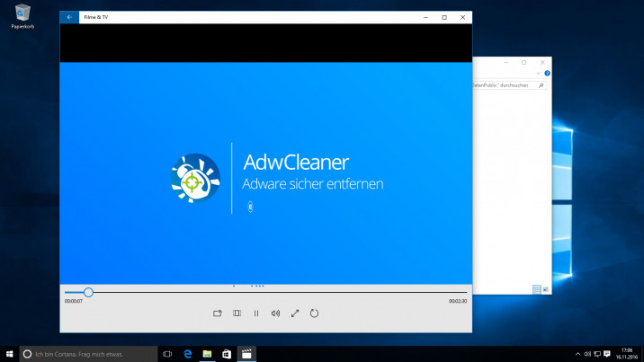Jump to the middle of the seek bar

[265, 292]
